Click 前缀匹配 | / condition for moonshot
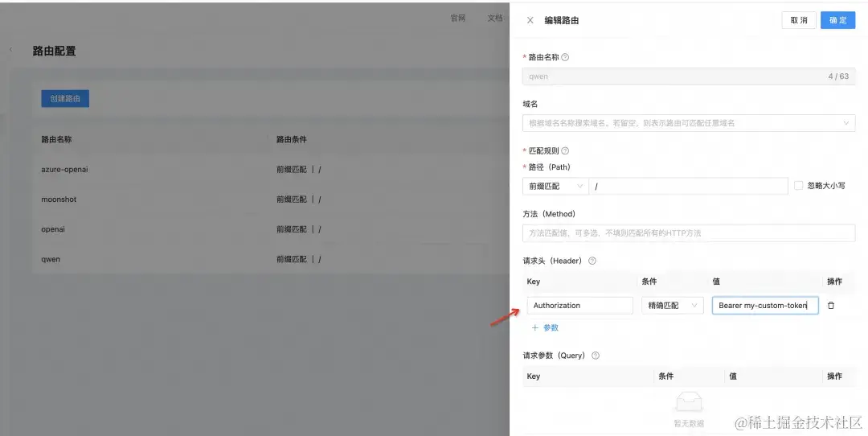This screenshot has width=868, height=436. pyautogui.click(x=299, y=199)
